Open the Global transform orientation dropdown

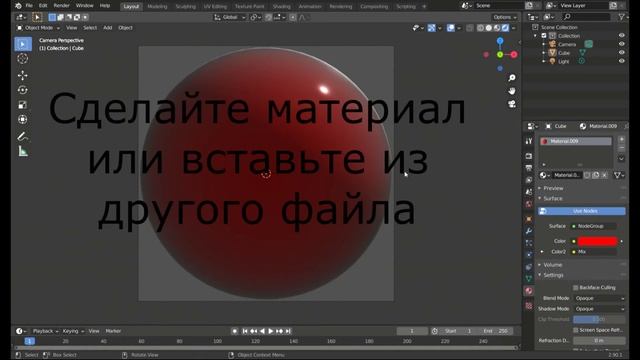(230, 17)
